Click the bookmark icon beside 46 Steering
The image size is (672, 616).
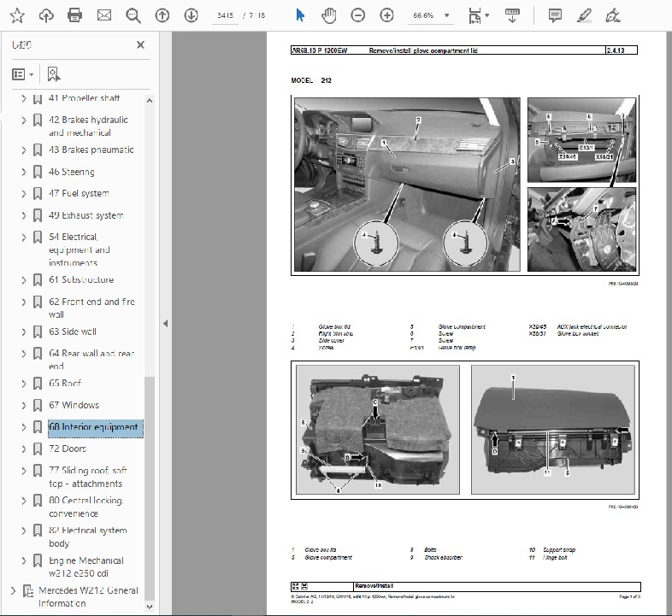point(38,173)
